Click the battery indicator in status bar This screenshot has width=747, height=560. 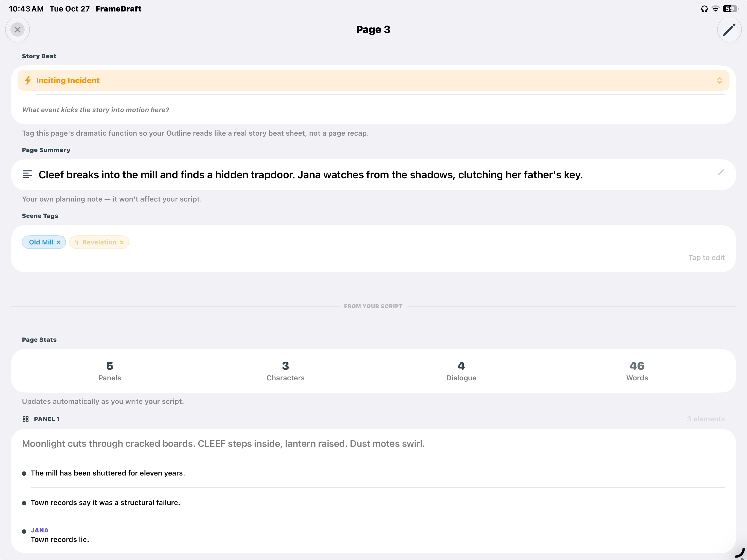730,9
